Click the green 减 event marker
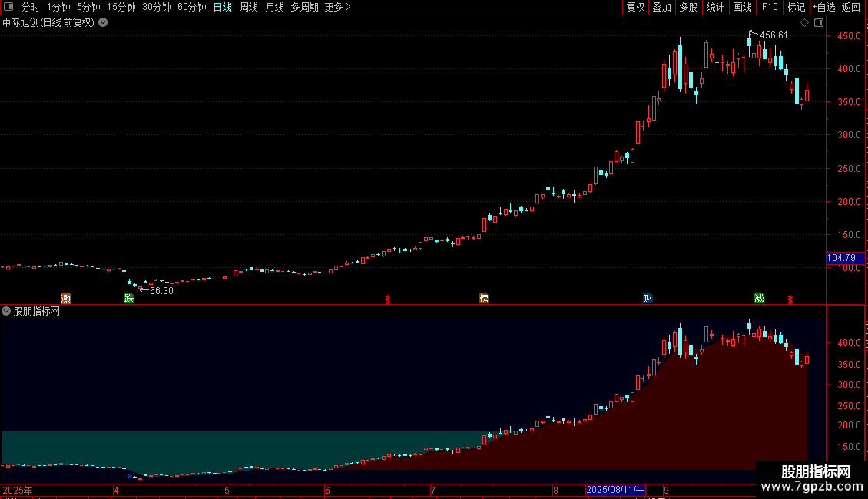This screenshot has width=868, height=499. (x=759, y=299)
